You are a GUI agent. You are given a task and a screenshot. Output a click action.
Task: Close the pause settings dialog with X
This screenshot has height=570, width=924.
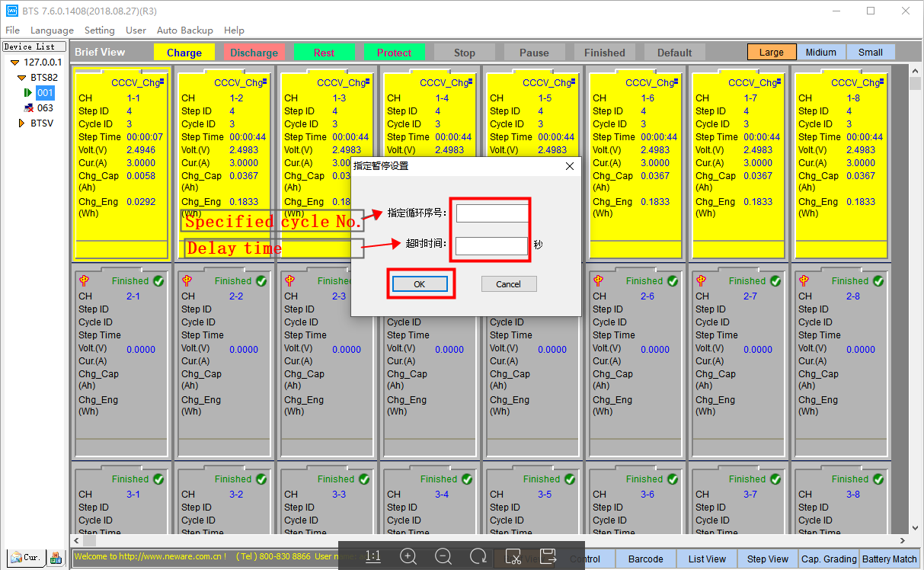coord(570,165)
